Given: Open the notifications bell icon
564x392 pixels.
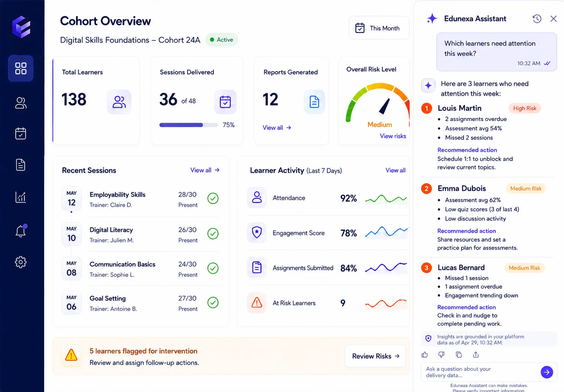Looking at the screenshot, I should point(21,231).
